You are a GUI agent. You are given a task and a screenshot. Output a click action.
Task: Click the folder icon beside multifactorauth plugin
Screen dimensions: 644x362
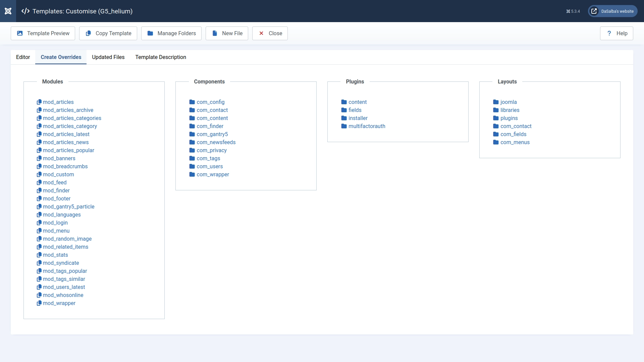pyautogui.click(x=344, y=126)
